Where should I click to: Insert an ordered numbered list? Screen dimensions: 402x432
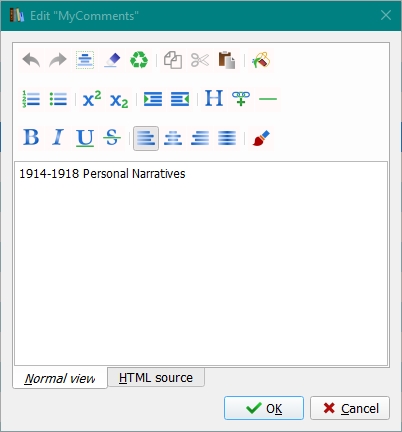click(x=31, y=99)
